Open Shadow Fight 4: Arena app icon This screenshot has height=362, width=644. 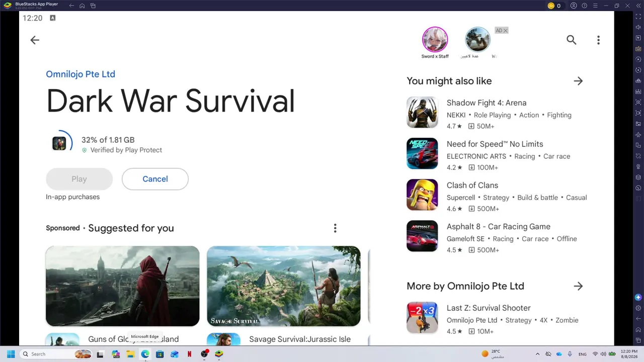(x=422, y=112)
